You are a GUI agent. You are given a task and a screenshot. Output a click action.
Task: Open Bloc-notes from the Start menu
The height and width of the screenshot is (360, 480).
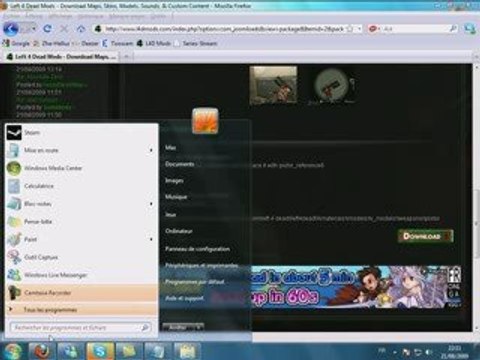[81, 204]
